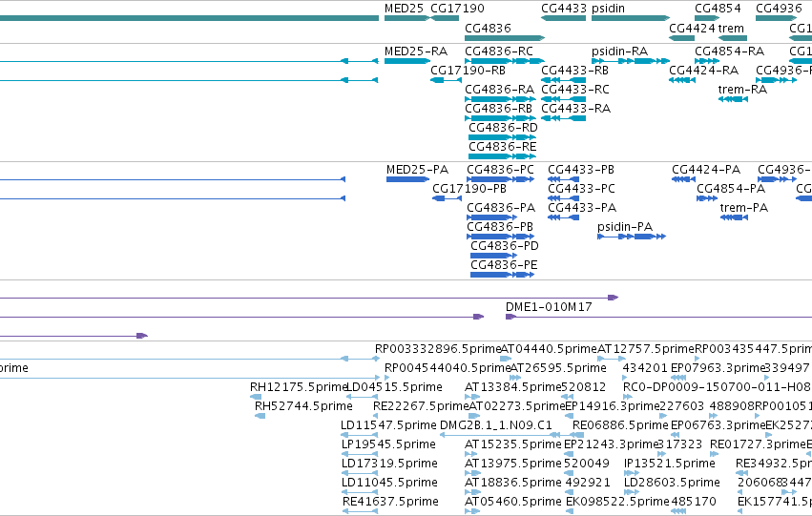Select protein CG4424-PA
The image size is (812, 516).
tap(683, 179)
